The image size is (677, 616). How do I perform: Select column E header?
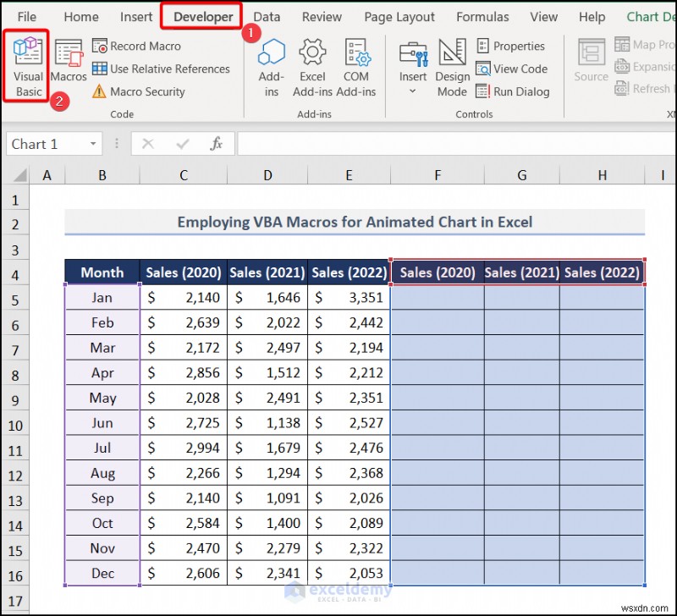349,175
